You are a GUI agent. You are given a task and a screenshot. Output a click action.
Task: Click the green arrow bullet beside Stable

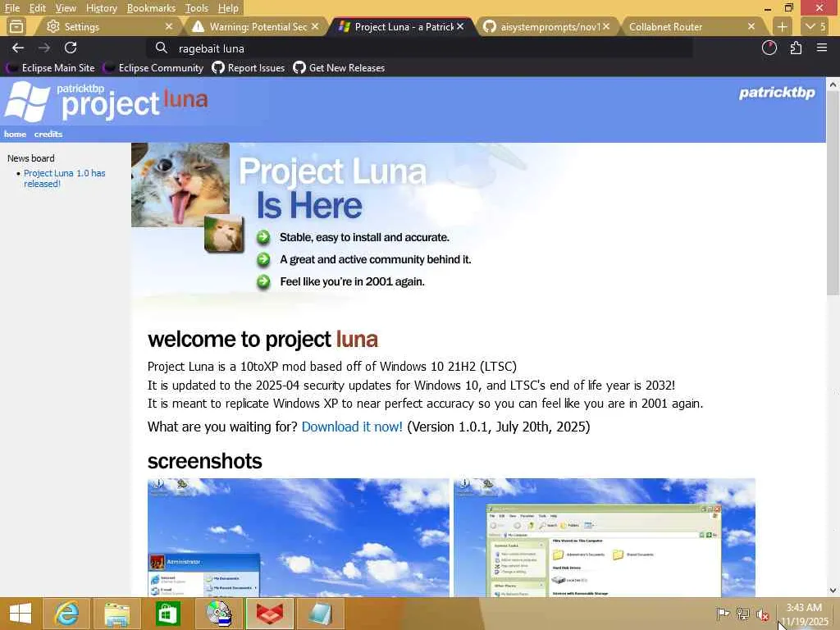pos(263,237)
